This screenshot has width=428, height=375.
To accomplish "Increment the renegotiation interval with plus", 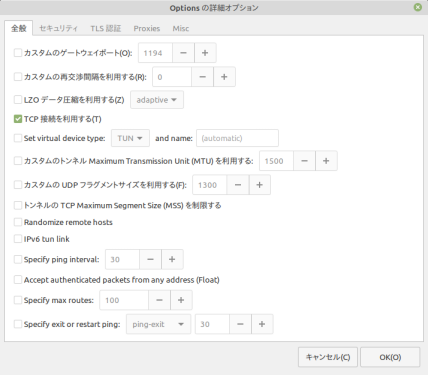I will pyautogui.click(x=224, y=77).
